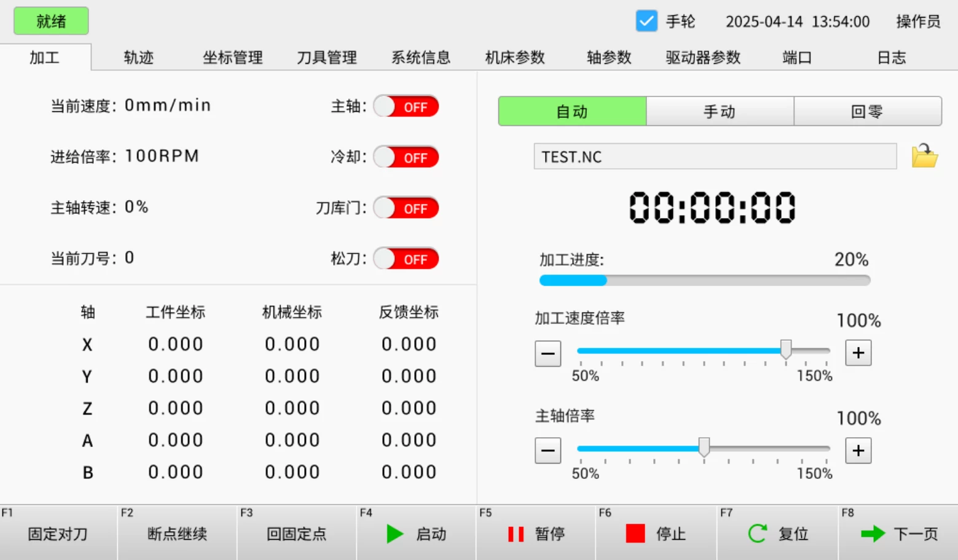958x560 pixels.
Task: Click the green next-page arrow for 下一页
Action: click(873, 534)
